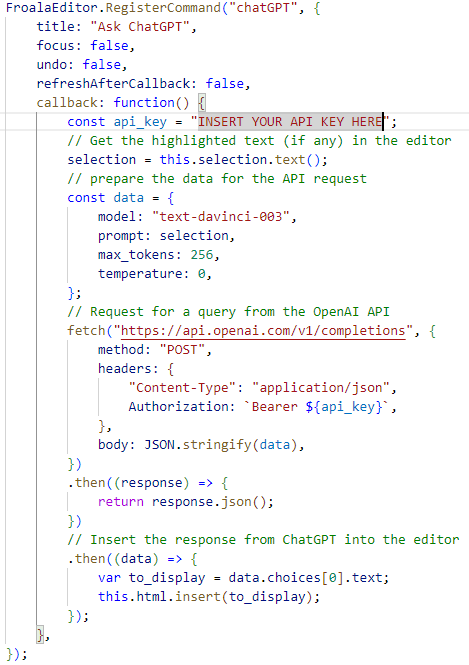This screenshot has height=665, width=469.
Task: Click the "const data = {" line
Action: (121, 198)
